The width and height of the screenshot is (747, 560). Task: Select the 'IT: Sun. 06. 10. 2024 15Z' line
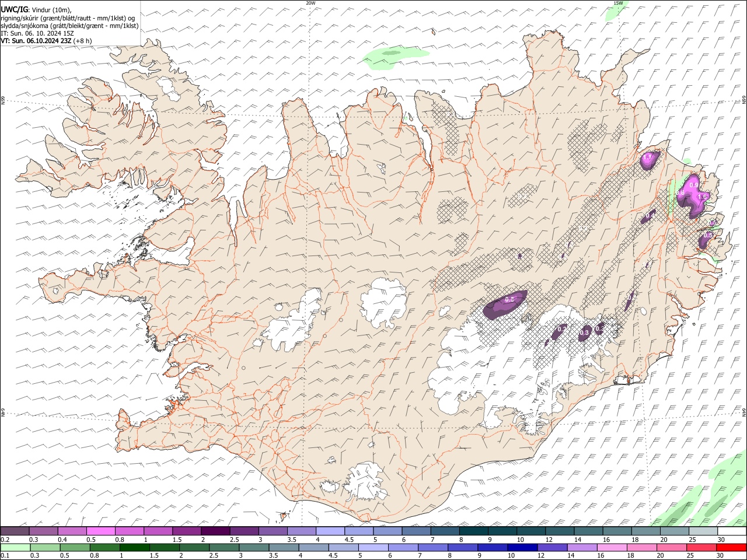[37, 33]
